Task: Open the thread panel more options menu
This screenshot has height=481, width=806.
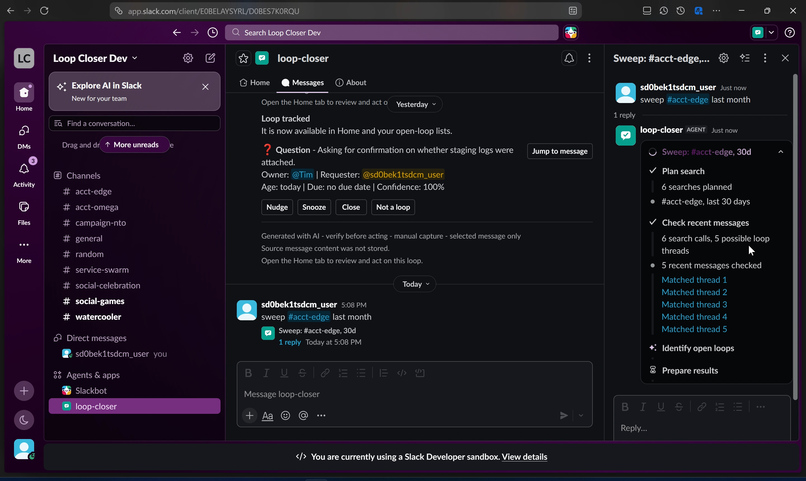Action: tap(765, 58)
